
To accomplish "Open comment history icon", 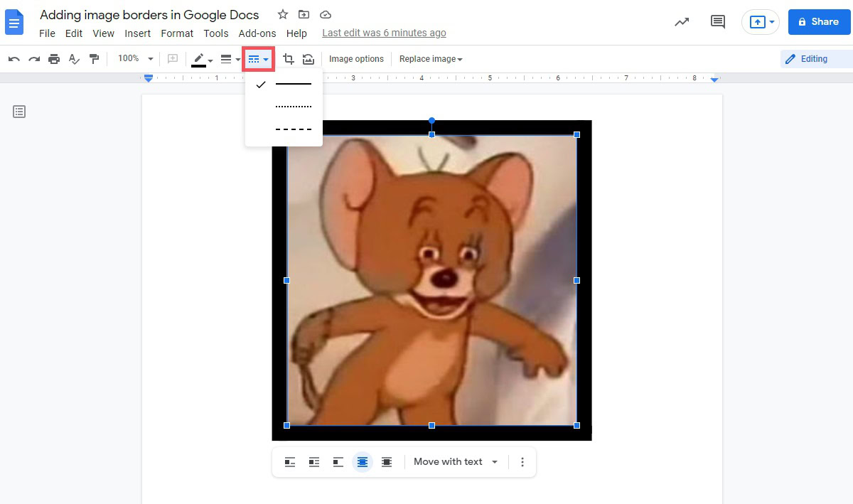I will pyautogui.click(x=718, y=22).
